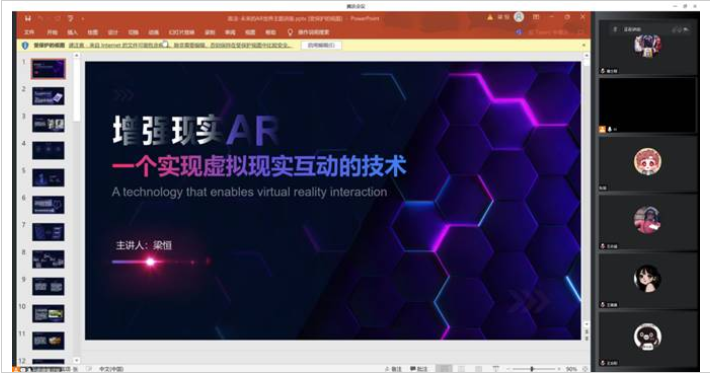Click the zoom slider in status bar
Viewport: 710px width, 375px height.
[532, 369]
